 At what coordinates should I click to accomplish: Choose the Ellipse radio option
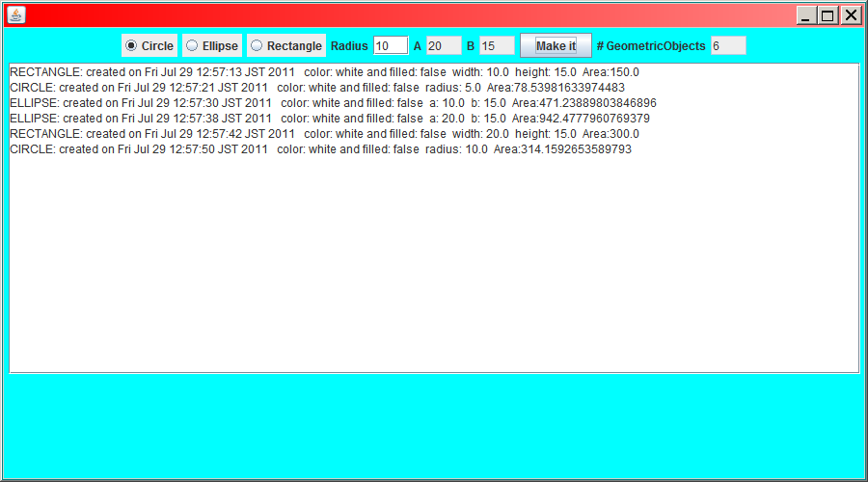pyautogui.click(x=192, y=45)
